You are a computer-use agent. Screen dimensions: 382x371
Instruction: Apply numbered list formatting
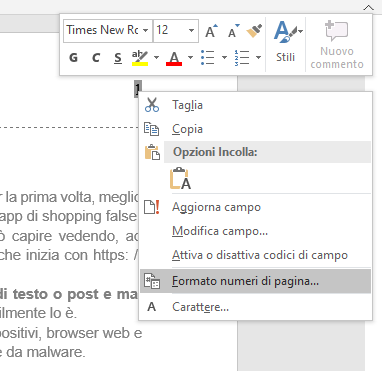click(x=242, y=57)
